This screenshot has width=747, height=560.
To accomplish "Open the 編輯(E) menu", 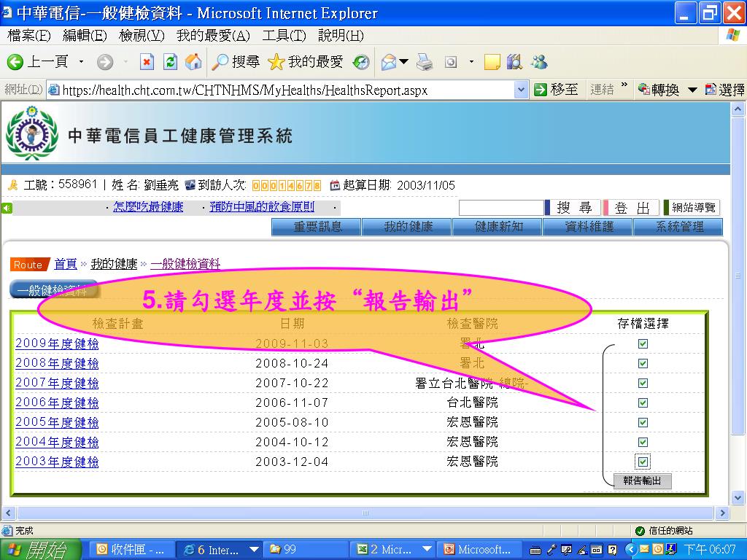I will pos(85,36).
